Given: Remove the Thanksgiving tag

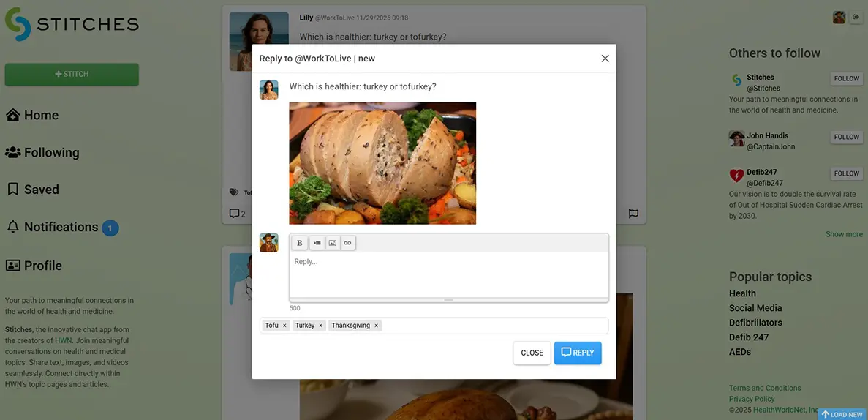Looking at the screenshot, I should (x=376, y=326).
